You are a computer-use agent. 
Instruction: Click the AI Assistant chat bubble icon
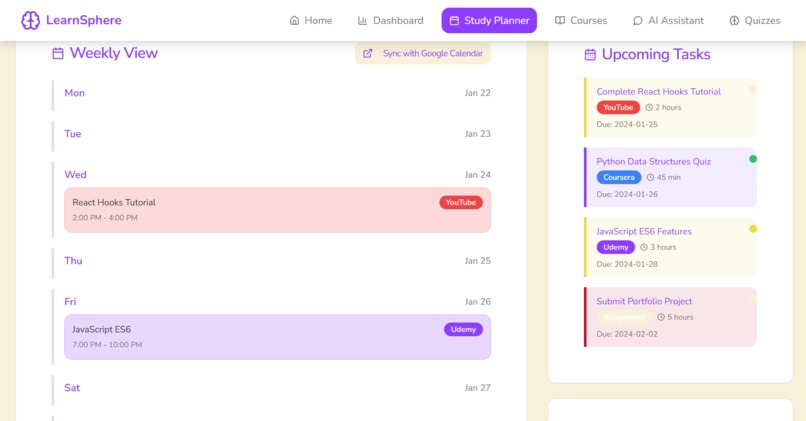pyautogui.click(x=637, y=21)
